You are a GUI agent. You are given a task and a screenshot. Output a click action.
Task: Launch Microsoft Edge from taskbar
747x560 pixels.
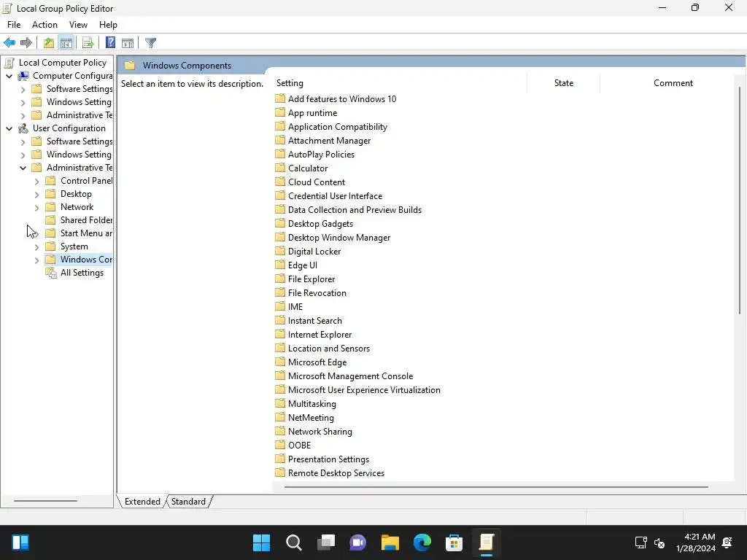(422, 542)
